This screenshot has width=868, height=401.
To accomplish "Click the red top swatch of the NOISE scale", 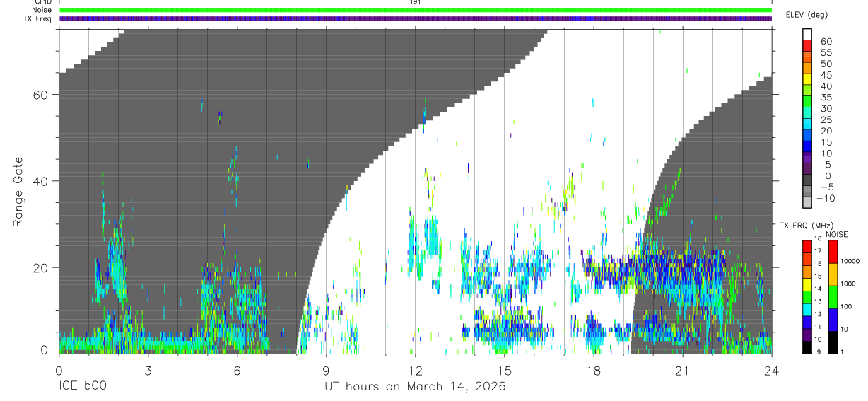I will (x=833, y=252).
